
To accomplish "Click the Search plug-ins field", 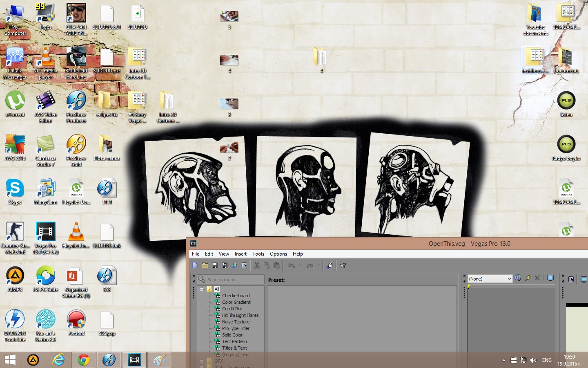I will (231, 279).
